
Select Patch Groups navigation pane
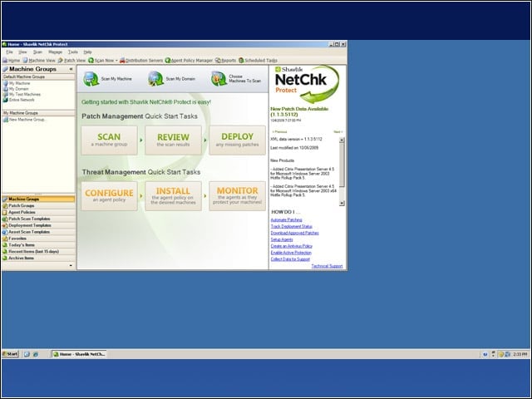[x=38, y=205]
